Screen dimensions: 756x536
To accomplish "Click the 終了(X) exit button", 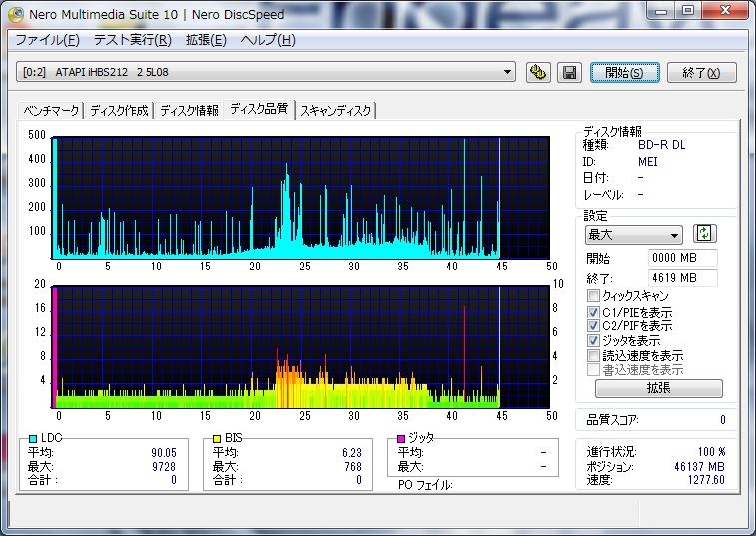I will pos(701,72).
